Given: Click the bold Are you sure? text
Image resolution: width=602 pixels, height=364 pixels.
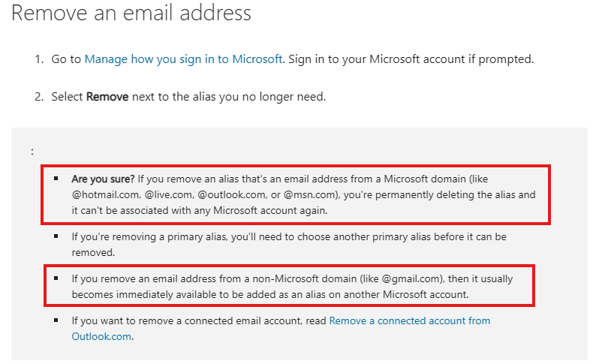Looking at the screenshot, I should tap(103, 180).
